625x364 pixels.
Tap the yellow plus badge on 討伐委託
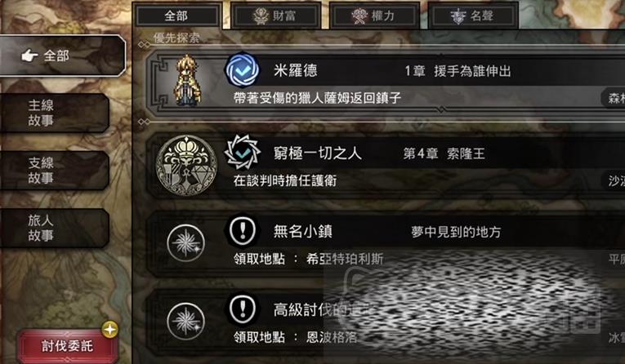tap(109, 330)
